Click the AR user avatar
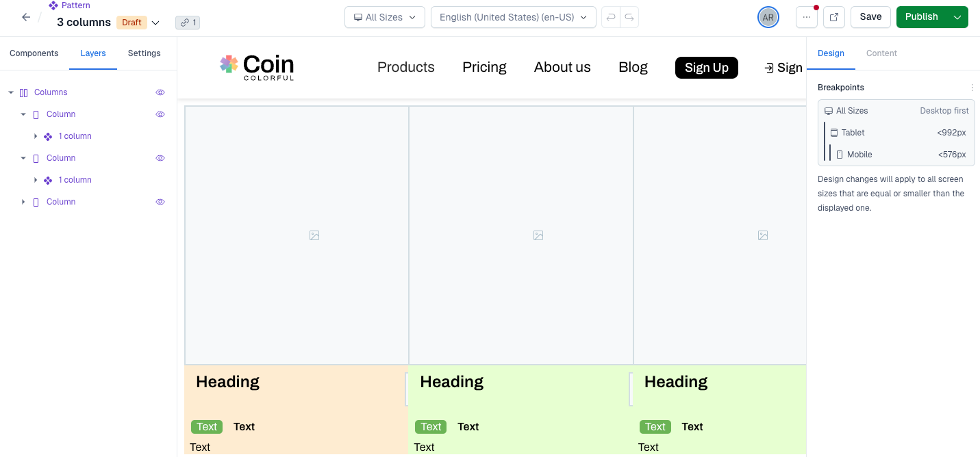Viewport: 980px width, 457px height. 768,17
